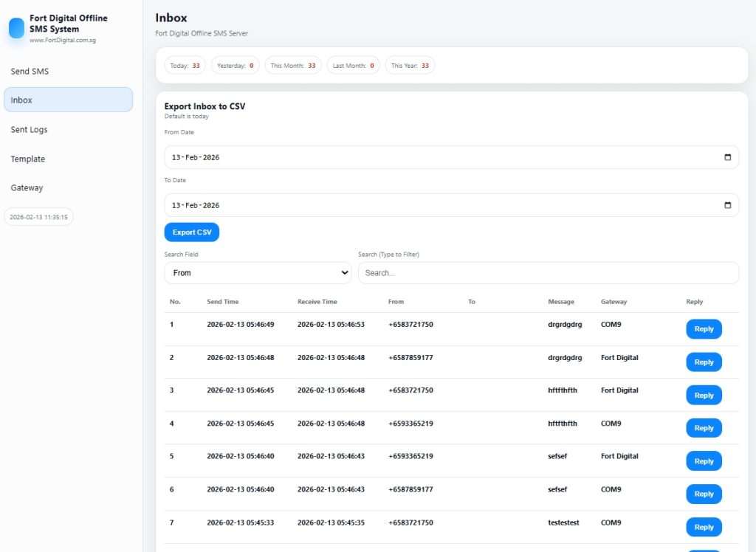The height and width of the screenshot is (552, 756).
Task: Go to Sent Logs in sidebar
Action: 29,130
